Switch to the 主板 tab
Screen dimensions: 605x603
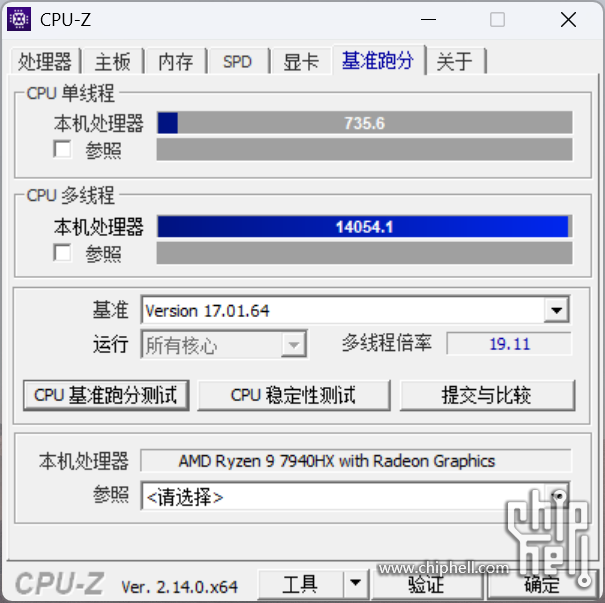point(113,61)
